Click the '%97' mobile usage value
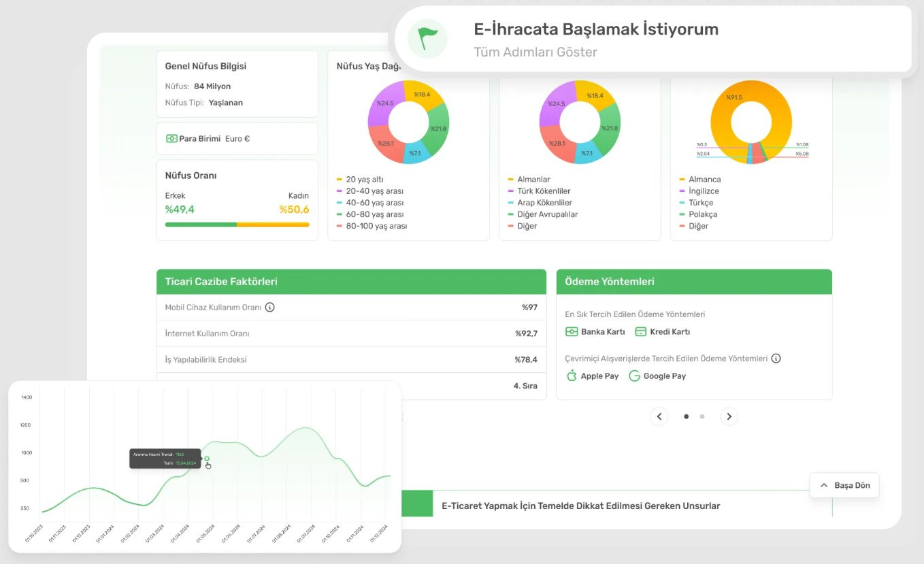924x564 pixels. 530,308
